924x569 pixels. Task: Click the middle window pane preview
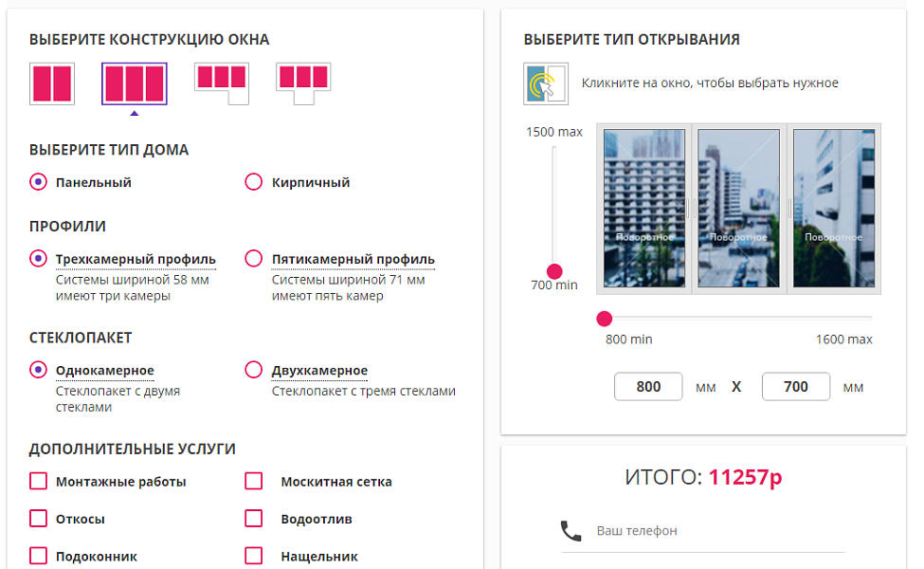pos(738,208)
